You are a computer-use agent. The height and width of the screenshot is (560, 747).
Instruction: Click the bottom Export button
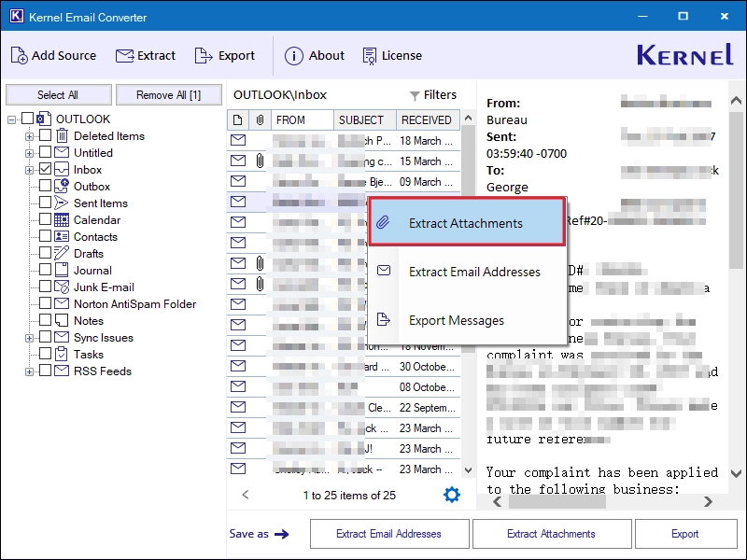point(685,534)
